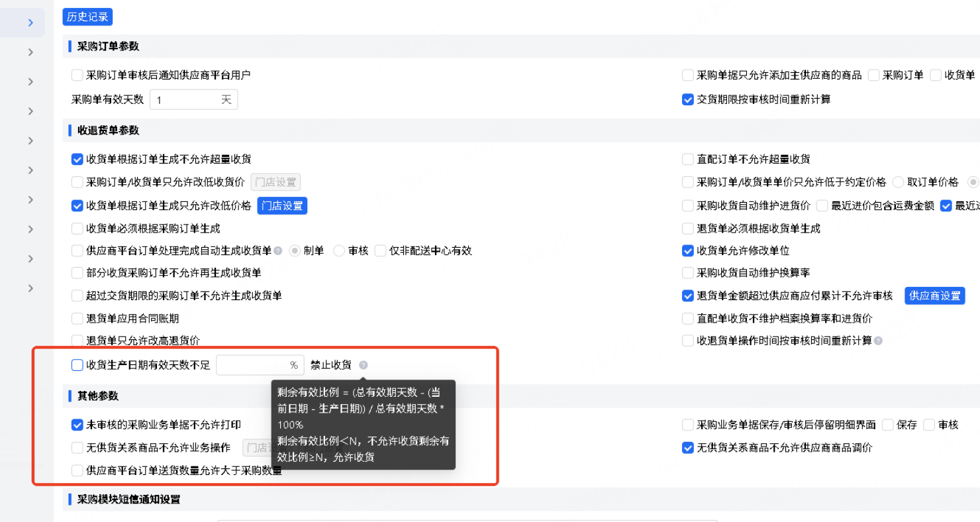Expand the highlighted sidebar chevron at top
The width and height of the screenshot is (980, 522).
point(30,23)
